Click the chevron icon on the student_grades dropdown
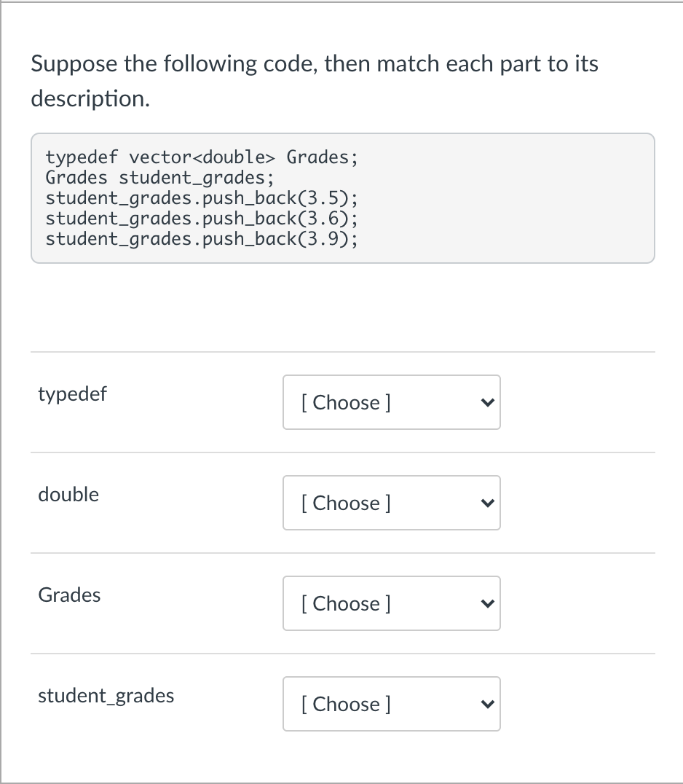Screen dimensions: 683x784 point(486,704)
